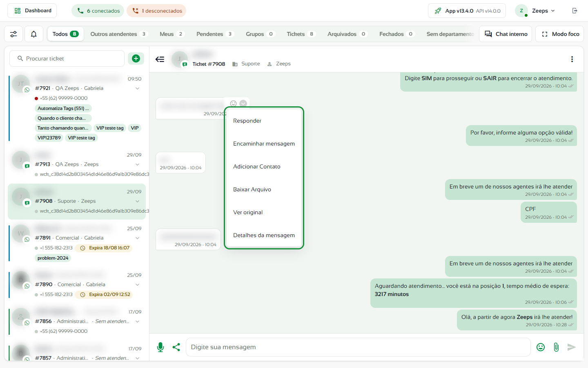Viewport: 588px width, 368px height.
Task: Open the emoji picker beside the message box
Action: click(541, 347)
